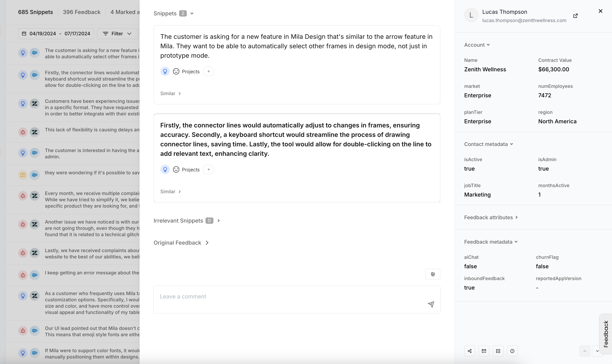Click the share icon in bottom toolbar
The width and height of the screenshot is (612, 364).
tap(470, 351)
